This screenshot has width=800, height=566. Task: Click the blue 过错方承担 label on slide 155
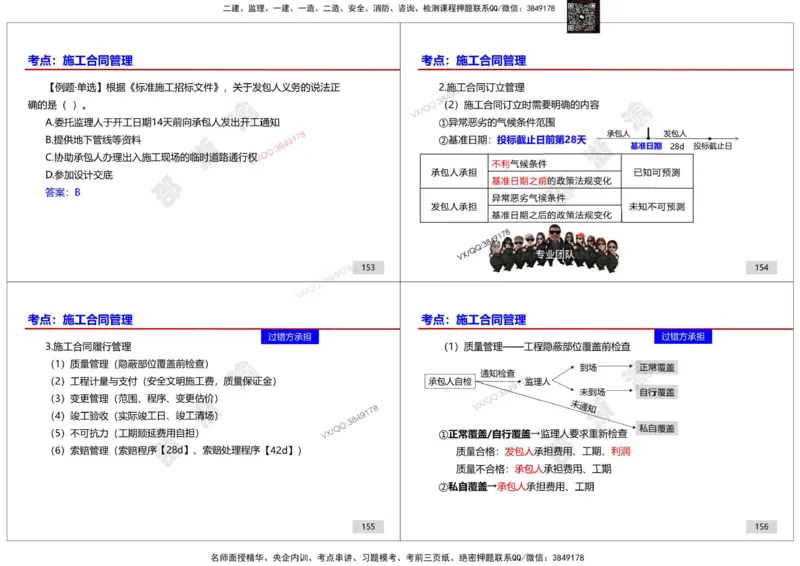[x=290, y=337]
